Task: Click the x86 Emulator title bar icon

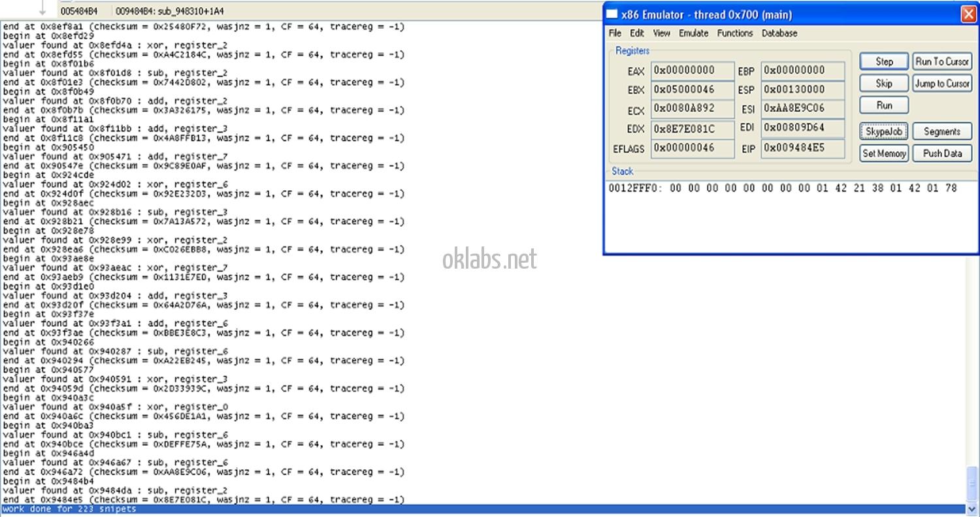Action: click(612, 14)
